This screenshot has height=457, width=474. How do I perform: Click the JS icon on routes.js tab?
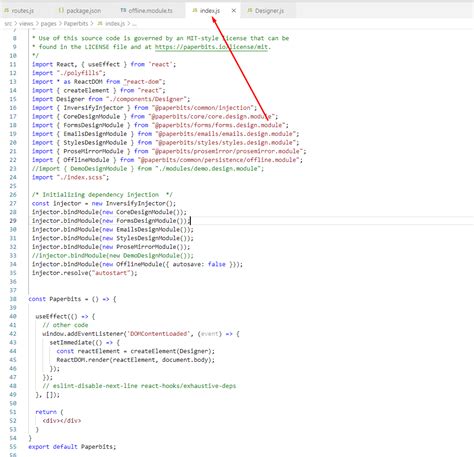7,11
